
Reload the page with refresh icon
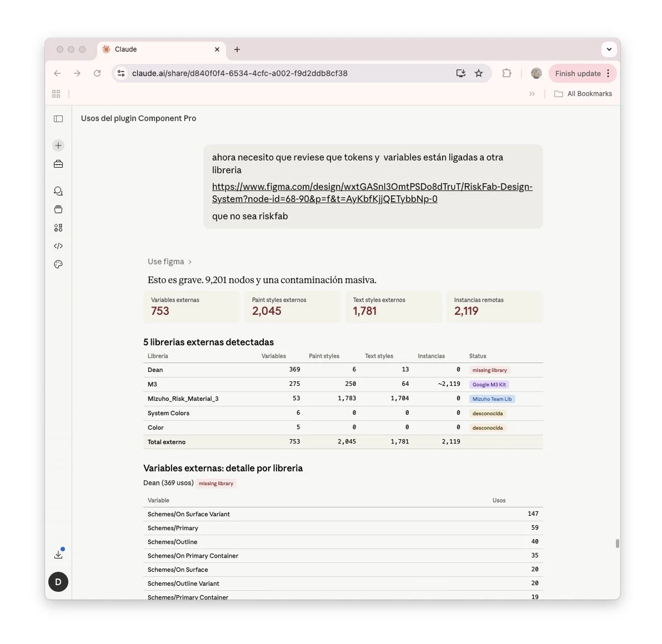pos(97,73)
